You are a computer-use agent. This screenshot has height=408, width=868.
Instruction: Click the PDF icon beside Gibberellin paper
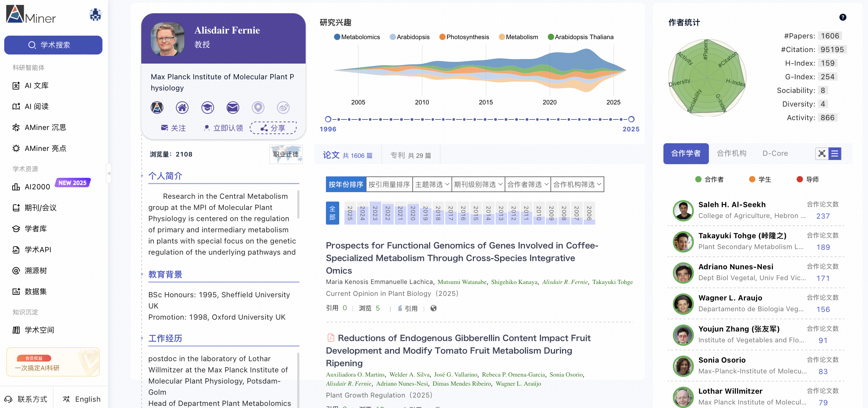click(x=330, y=338)
